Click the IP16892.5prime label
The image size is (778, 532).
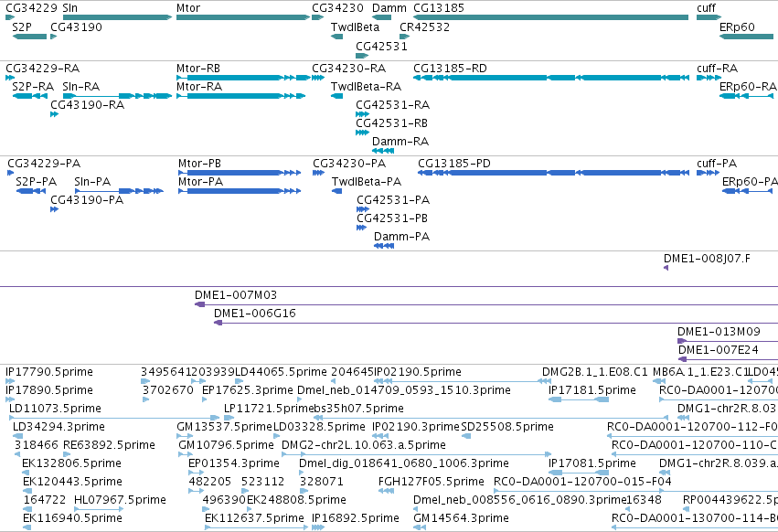[356, 518]
